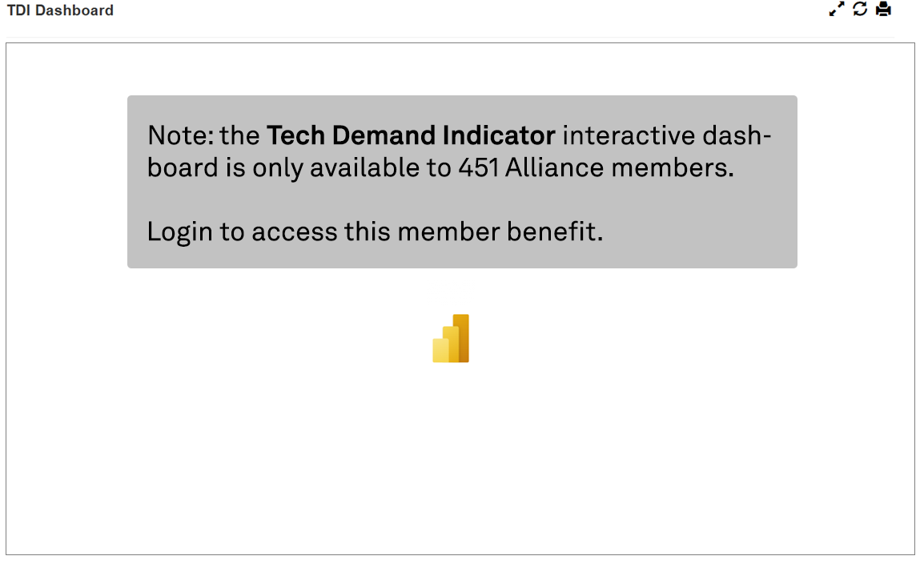924x564 pixels.
Task: Select the diagonal arrows expand icon
Action: [837, 9]
